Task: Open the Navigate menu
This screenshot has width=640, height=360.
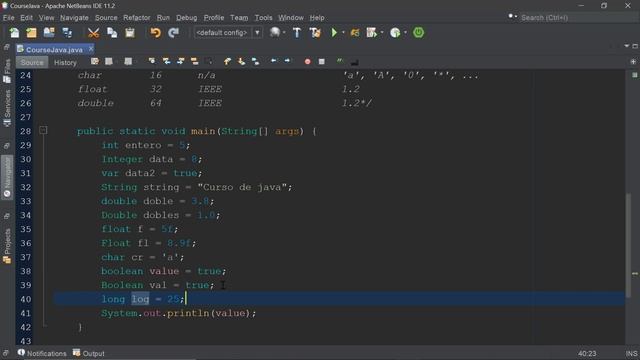Action: (x=74, y=18)
